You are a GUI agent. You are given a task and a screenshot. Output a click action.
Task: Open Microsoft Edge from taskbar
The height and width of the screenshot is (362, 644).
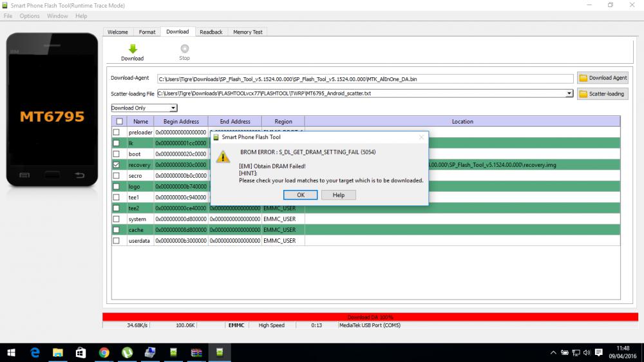tap(35, 352)
